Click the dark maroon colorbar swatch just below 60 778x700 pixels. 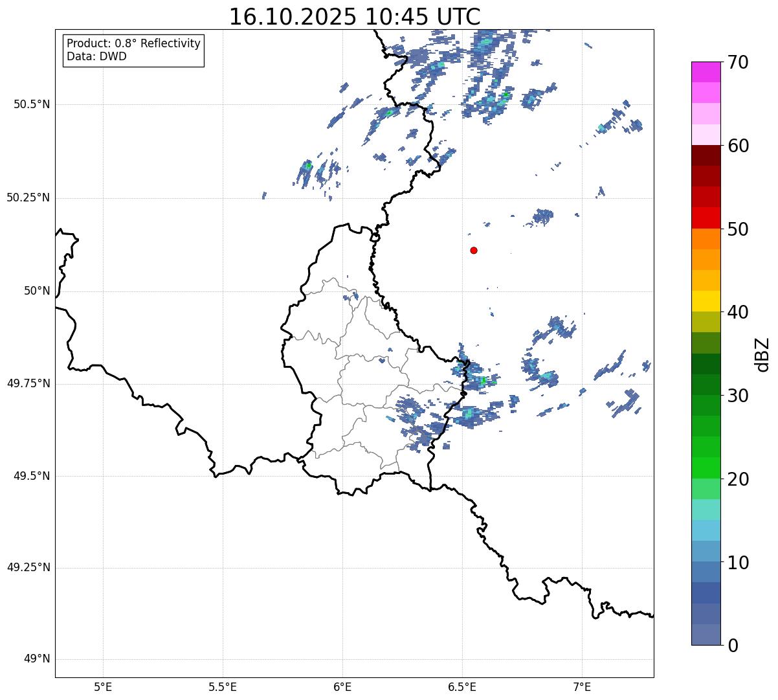click(706, 155)
